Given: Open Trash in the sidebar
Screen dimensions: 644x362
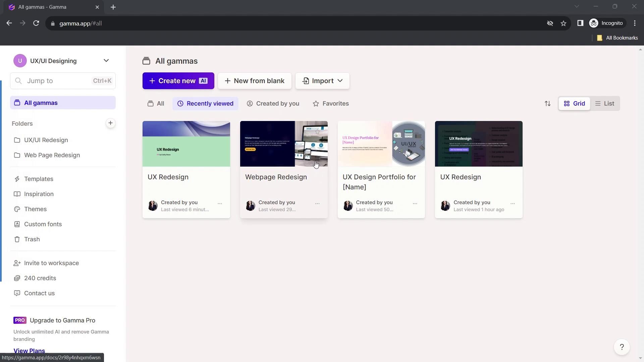Looking at the screenshot, I should 32,239.
